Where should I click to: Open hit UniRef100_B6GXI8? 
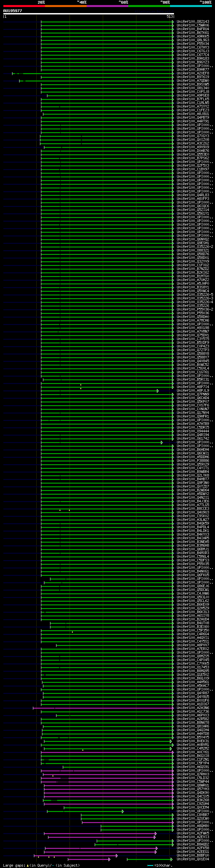(193, 756)
